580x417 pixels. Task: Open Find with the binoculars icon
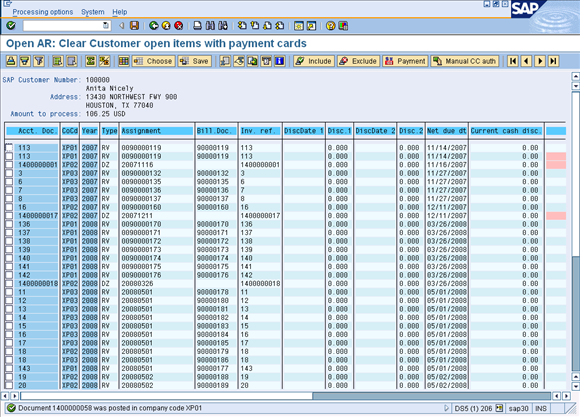pos(210,26)
